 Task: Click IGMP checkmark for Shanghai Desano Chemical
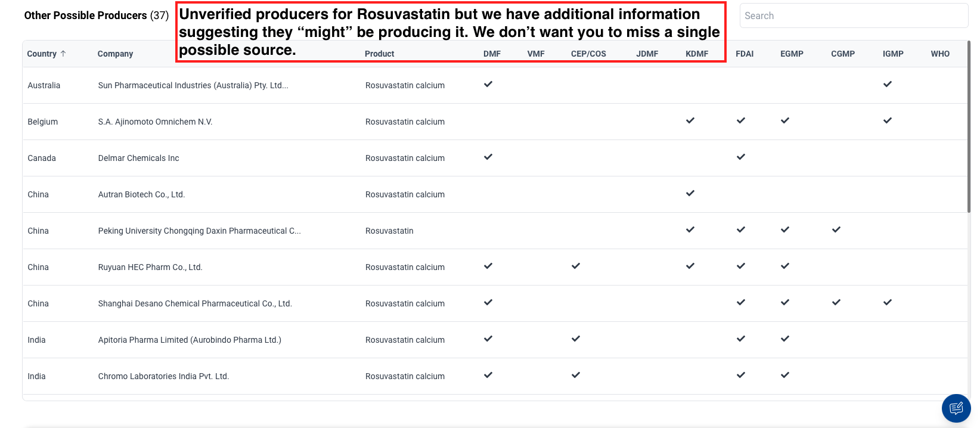(x=888, y=302)
